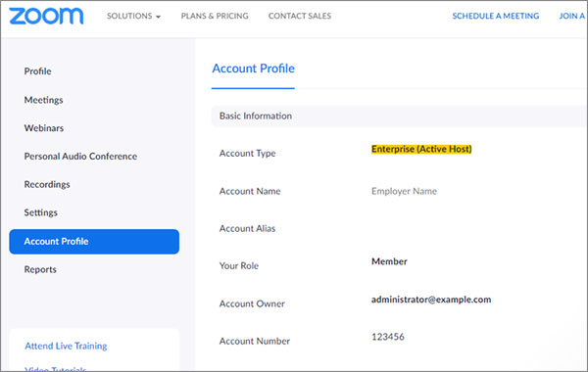This screenshot has height=372, width=588.
Task: Select Personal Audio Conference
Action: pyautogui.click(x=80, y=157)
